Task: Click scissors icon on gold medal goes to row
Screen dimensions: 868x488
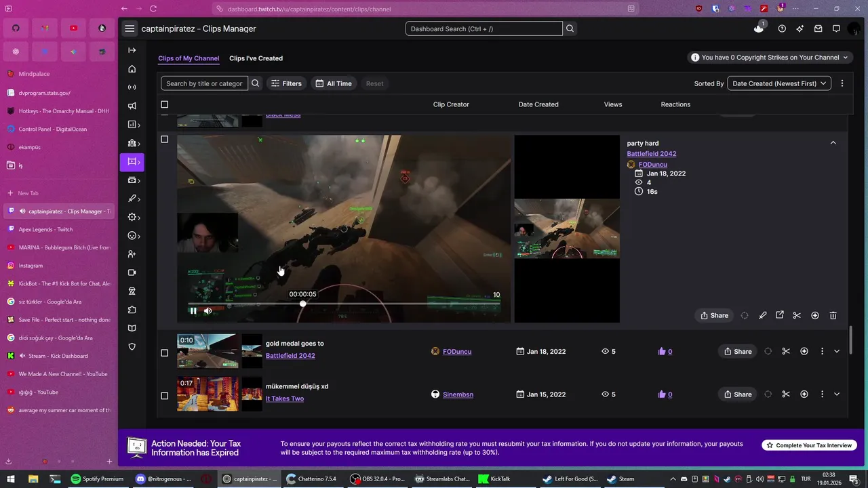Action: pos(786,351)
